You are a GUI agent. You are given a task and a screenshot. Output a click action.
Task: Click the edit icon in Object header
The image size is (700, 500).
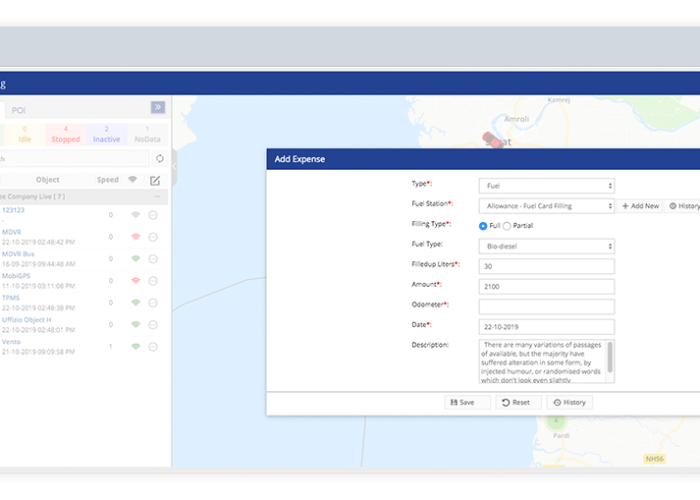click(x=154, y=181)
